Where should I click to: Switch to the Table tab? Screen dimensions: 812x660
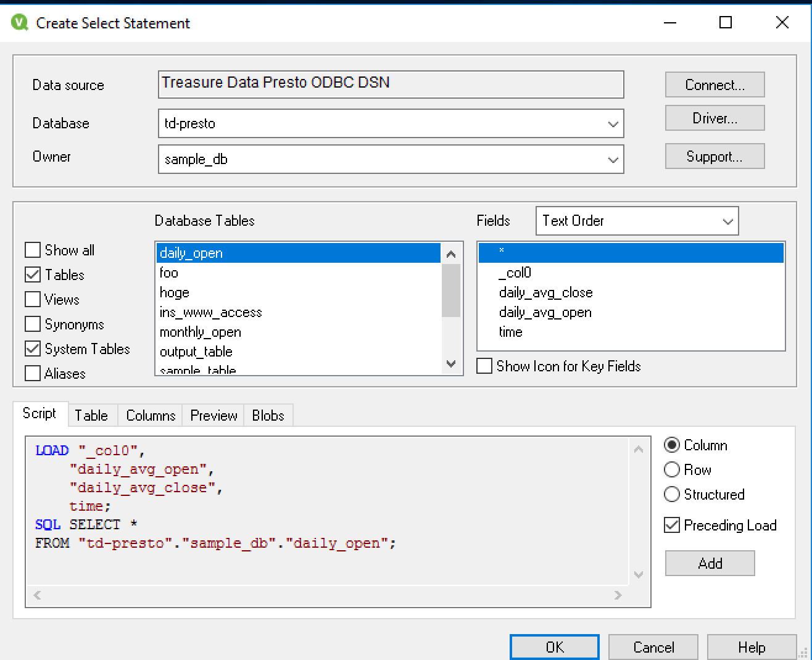pyautogui.click(x=91, y=415)
